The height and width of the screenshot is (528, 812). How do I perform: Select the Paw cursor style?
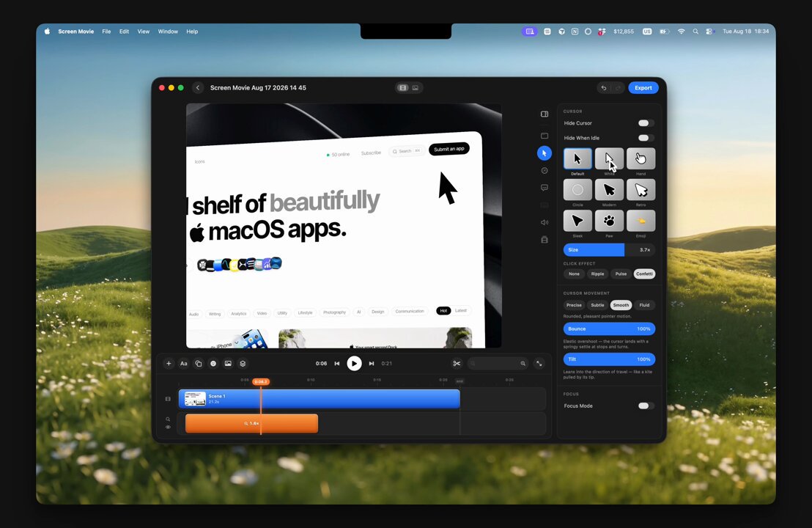tap(609, 221)
